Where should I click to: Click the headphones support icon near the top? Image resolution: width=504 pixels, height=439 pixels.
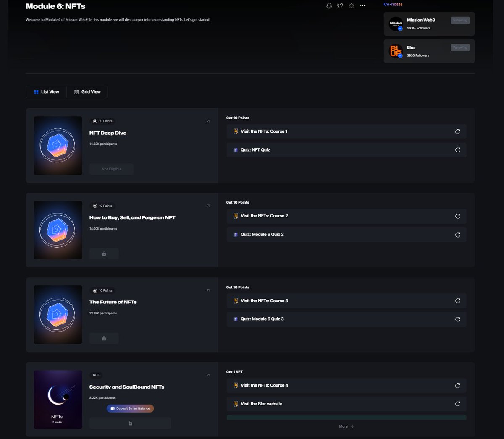329,6
